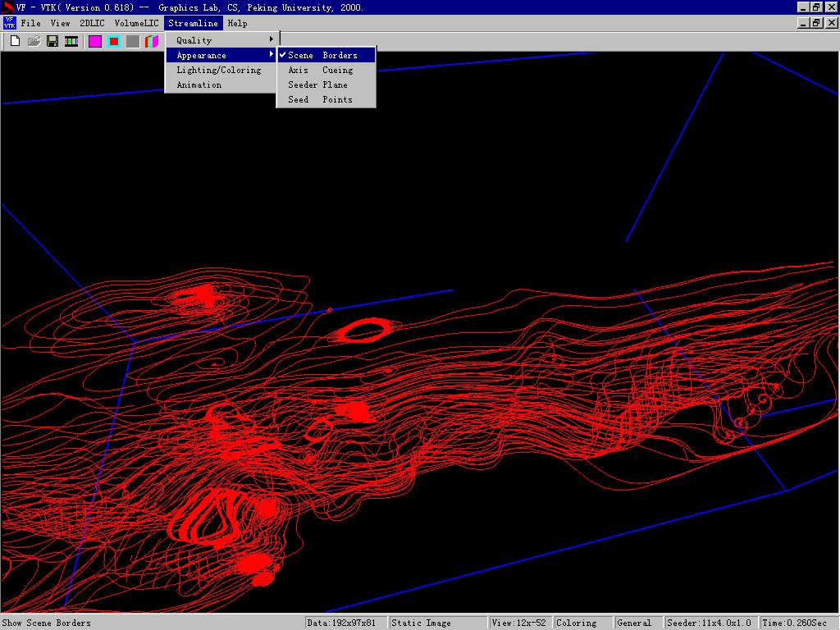
Task: Click the 'General' status bar entry
Action: pyautogui.click(x=638, y=623)
